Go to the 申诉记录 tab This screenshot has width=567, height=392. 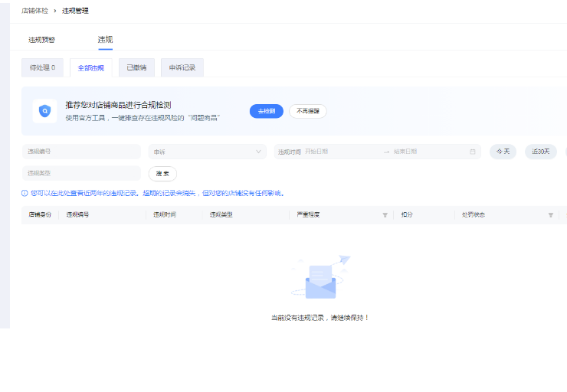pyautogui.click(x=182, y=67)
